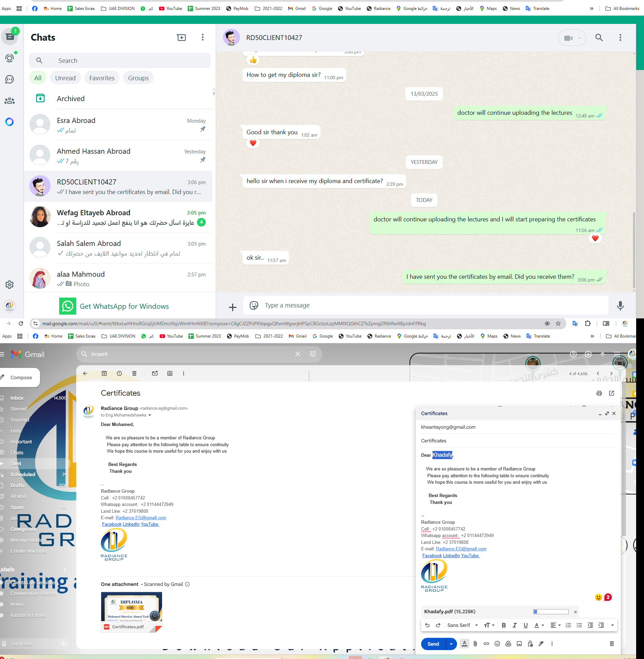Screen dimensions: 644x659
Task: Open Wefag Eltayeb Abroad chat
Action: point(118,217)
